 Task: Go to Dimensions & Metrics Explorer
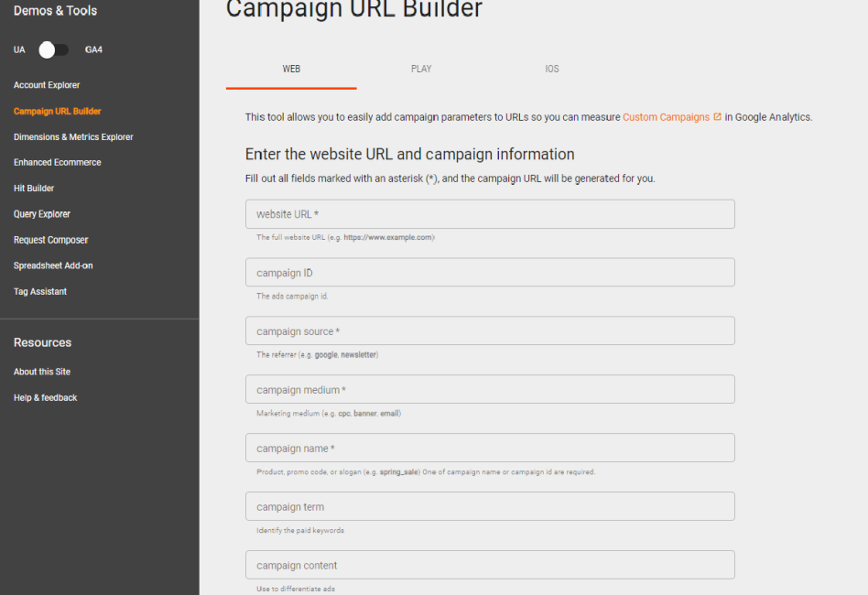click(x=73, y=136)
